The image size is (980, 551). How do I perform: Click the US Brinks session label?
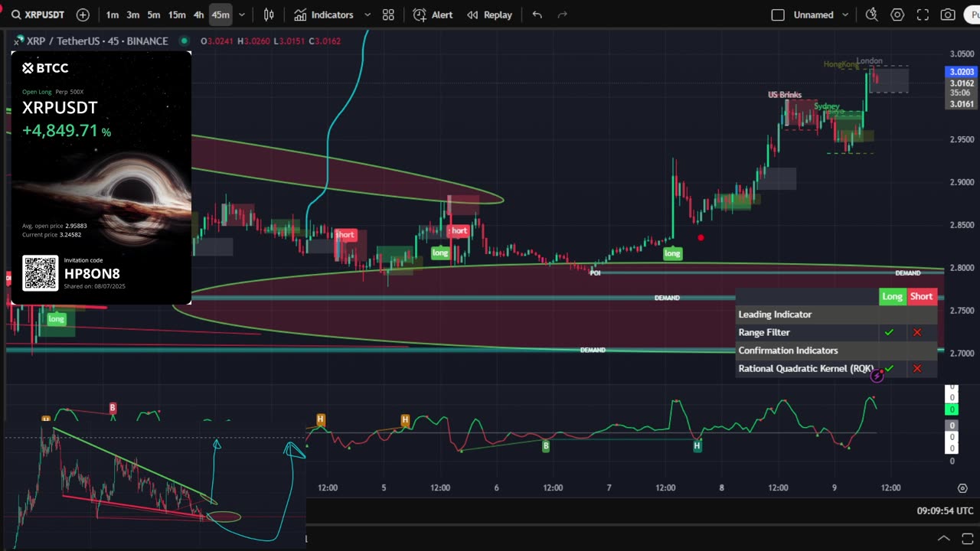pos(785,95)
